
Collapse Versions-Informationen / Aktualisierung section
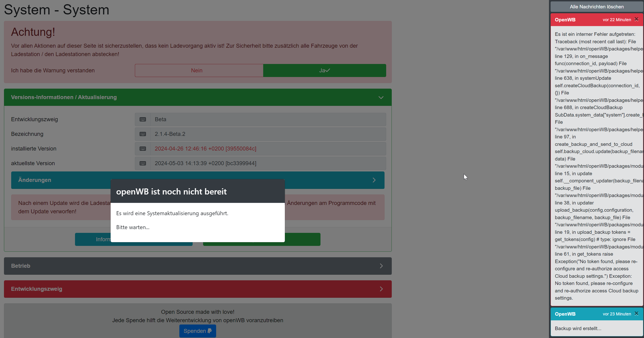pos(381,97)
